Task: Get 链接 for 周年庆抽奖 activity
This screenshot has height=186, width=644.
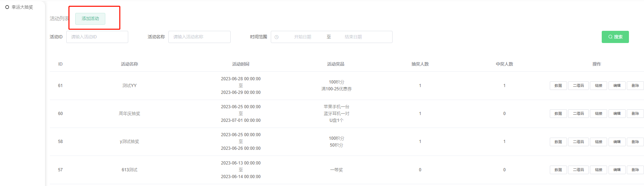Action: pos(598,114)
